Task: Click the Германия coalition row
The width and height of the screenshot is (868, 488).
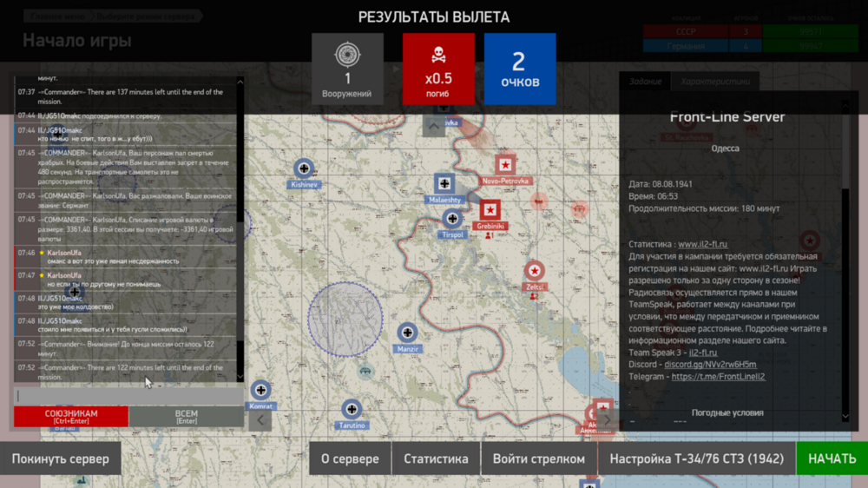Action: pos(750,46)
